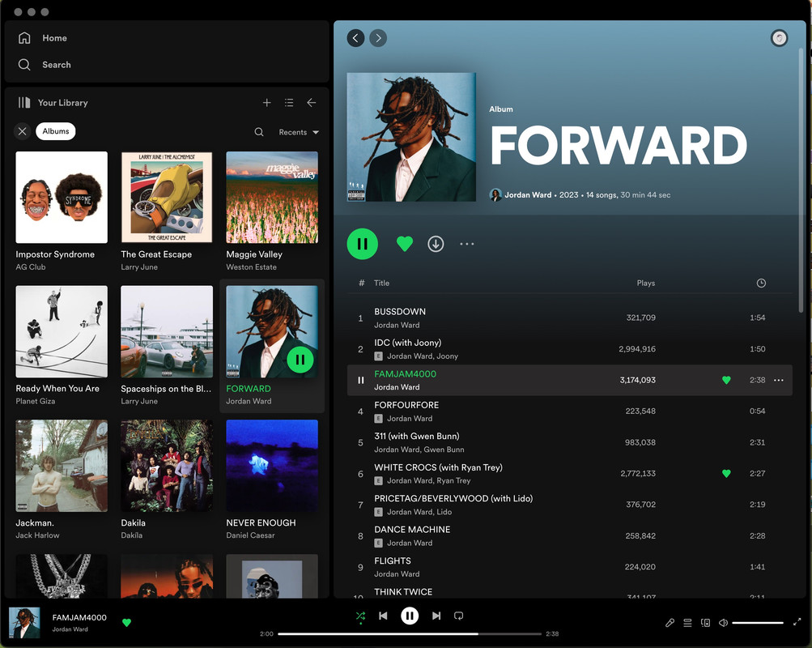Pause FAMJAM4000 from row icon
812x648 pixels.
pyautogui.click(x=361, y=380)
